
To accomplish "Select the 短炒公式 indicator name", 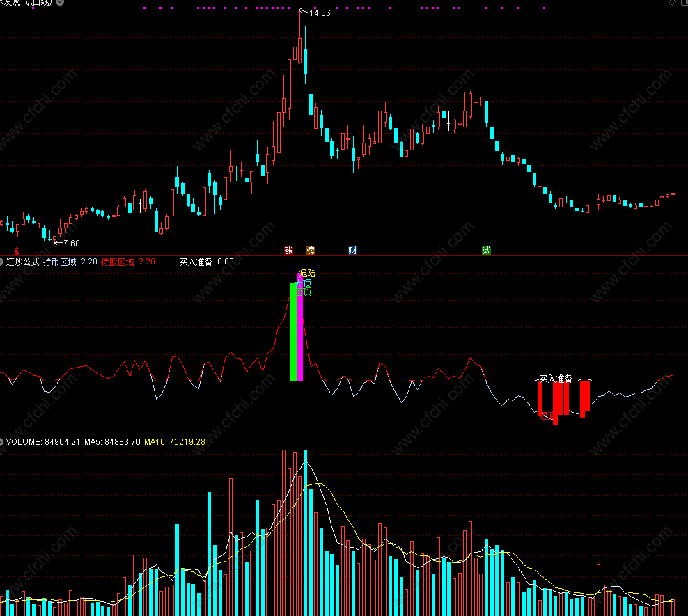I will pos(23,262).
